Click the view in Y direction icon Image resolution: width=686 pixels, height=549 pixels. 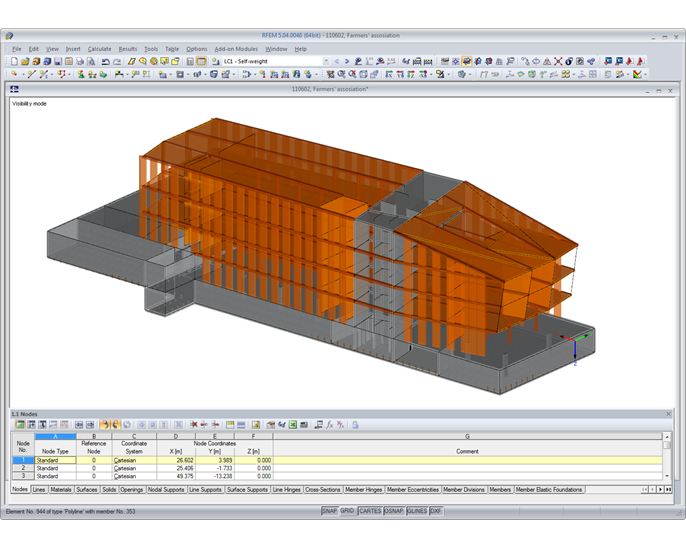[399, 74]
